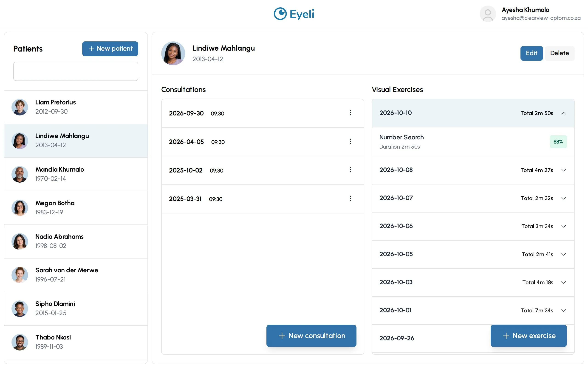Select patient Liam Pretorius
The height and width of the screenshot is (368, 588).
click(76, 107)
